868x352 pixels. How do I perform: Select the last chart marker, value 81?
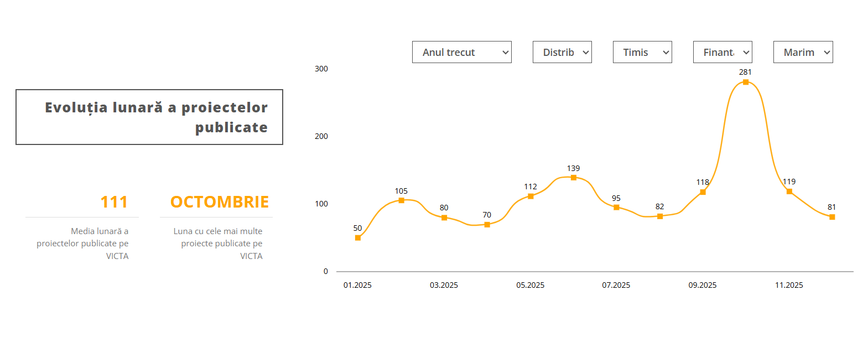coord(832,217)
